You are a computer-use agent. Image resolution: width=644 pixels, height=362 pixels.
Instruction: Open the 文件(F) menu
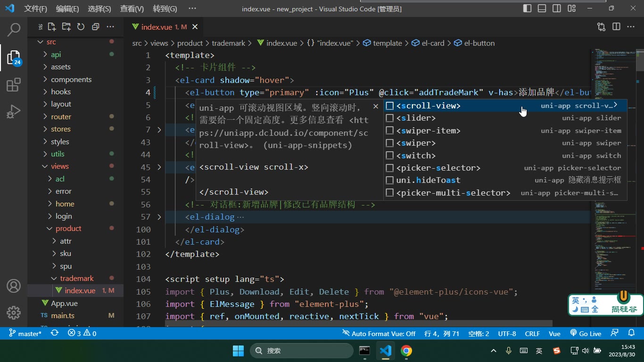click(x=36, y=8)
